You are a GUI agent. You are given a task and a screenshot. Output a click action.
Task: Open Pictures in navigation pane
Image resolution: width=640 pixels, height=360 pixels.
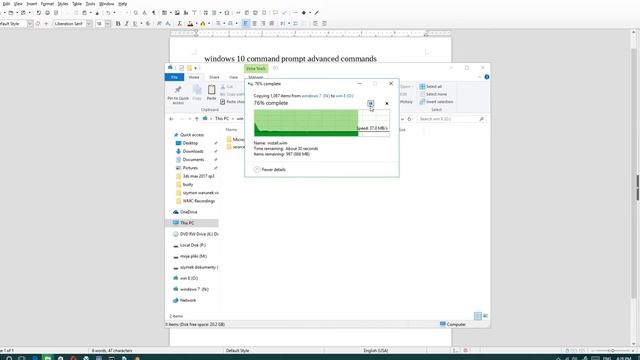pos(187,168)
